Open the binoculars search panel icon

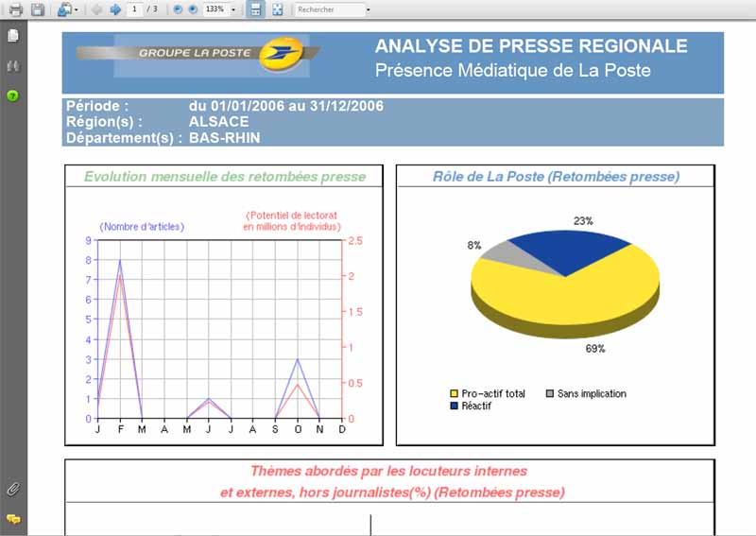[13, 66]
